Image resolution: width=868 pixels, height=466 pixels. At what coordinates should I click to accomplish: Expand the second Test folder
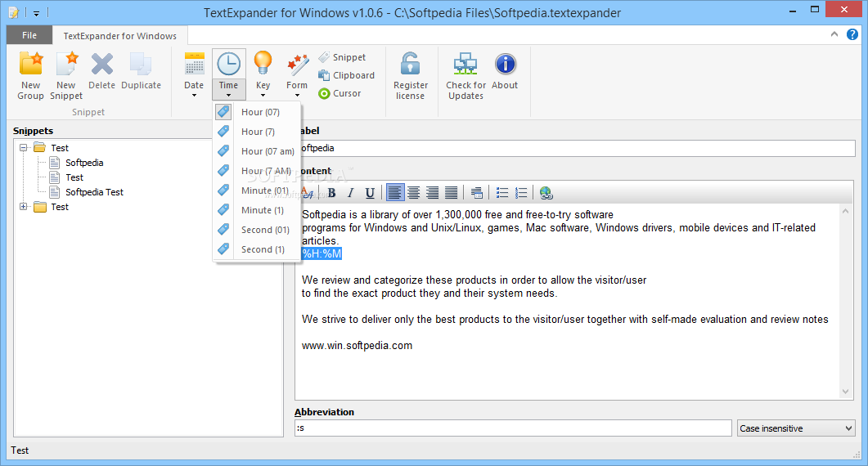coord(23,207)
